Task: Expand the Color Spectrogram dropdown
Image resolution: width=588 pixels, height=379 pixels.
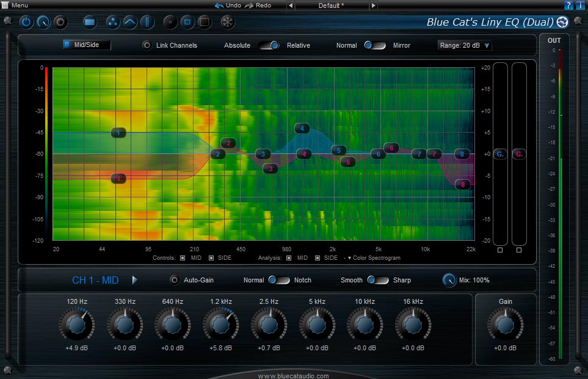Action: coord(372,258)
